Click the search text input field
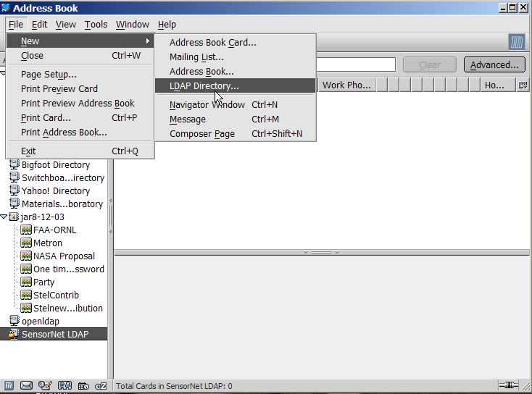This screenshot has width=532, height=394. point(356,64)
